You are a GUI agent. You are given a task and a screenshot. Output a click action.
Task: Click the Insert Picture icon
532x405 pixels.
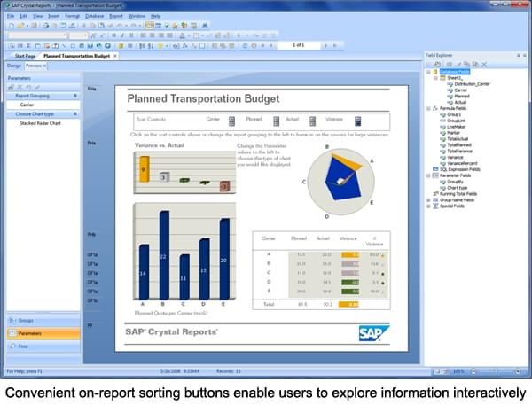[x=82, y=46]
